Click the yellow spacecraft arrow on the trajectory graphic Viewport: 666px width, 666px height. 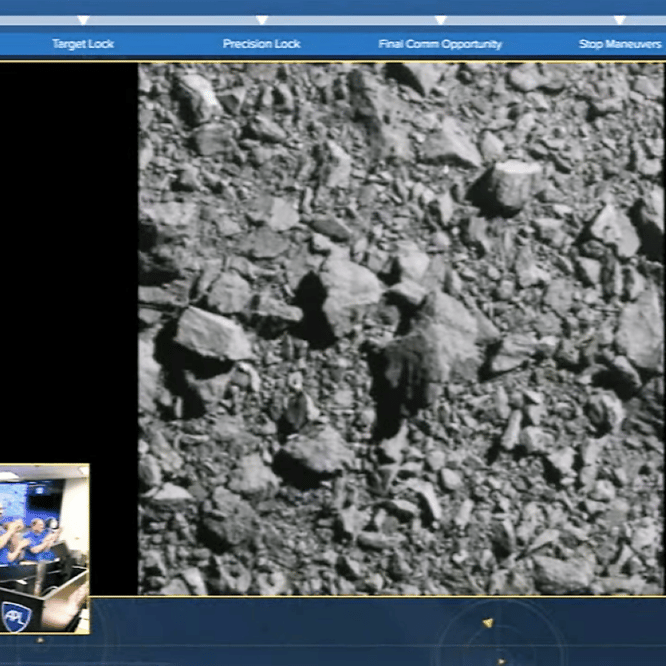[488, 623]
